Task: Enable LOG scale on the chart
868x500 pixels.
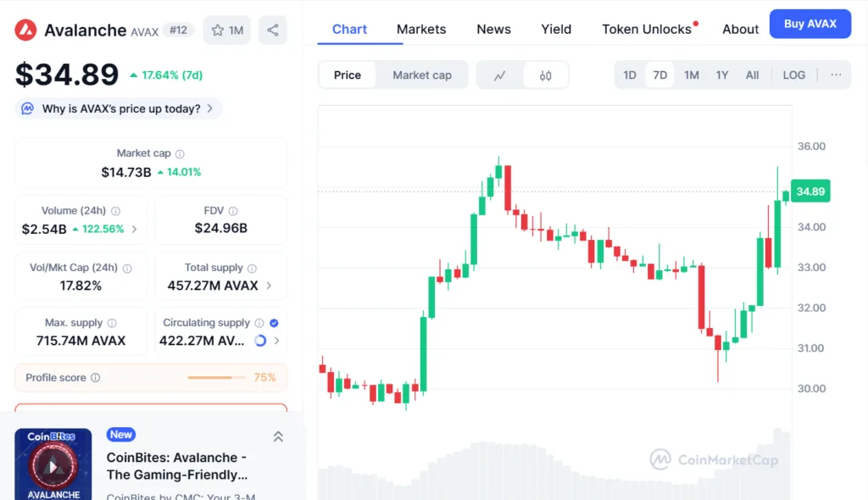Action: click(793, 75)
